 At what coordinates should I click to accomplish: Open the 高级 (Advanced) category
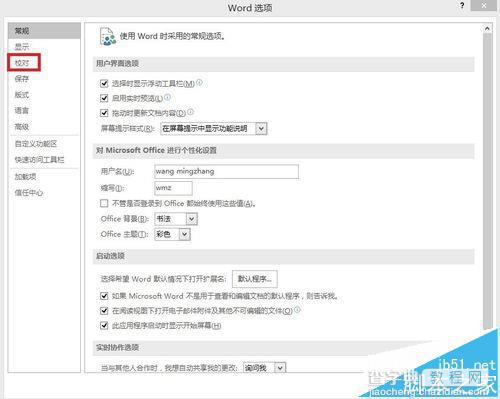pyautogui.click(x=22, y=127)
